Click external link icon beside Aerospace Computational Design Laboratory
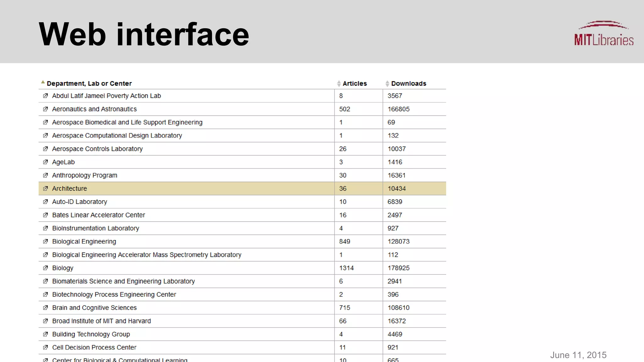This screenshot has height=362, width=644. point(46,135)
